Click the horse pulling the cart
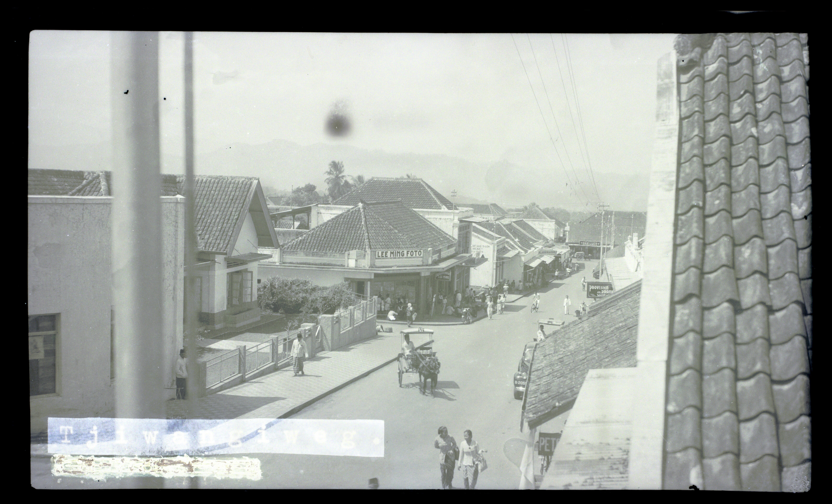The width and height of the screenshot is (832, 504). [x=429, y=371]
